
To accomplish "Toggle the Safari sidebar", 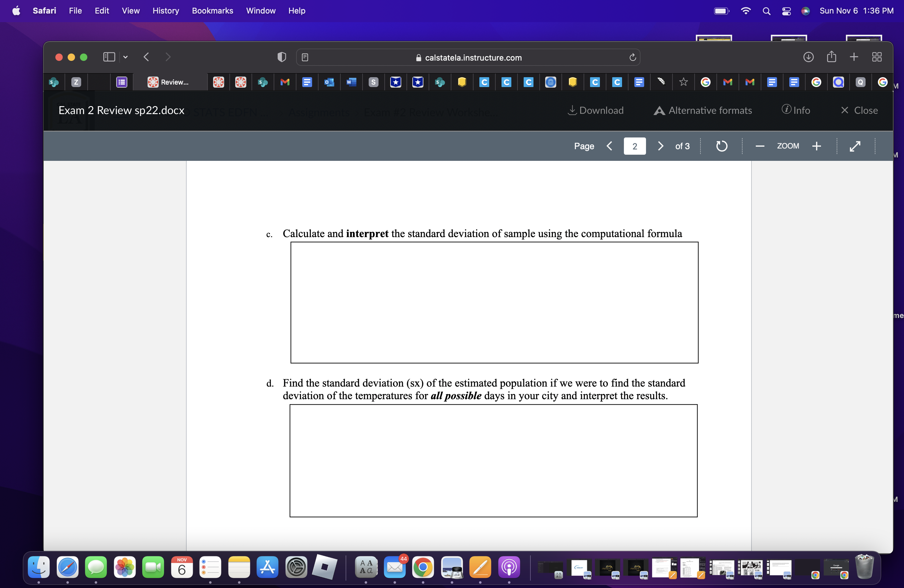I will point(109,57).
